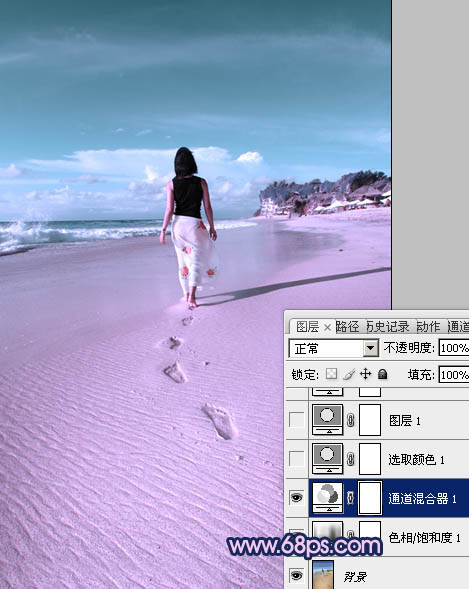Click the 图层 1 adjustment thumbnail

click(x=327, y=420)
